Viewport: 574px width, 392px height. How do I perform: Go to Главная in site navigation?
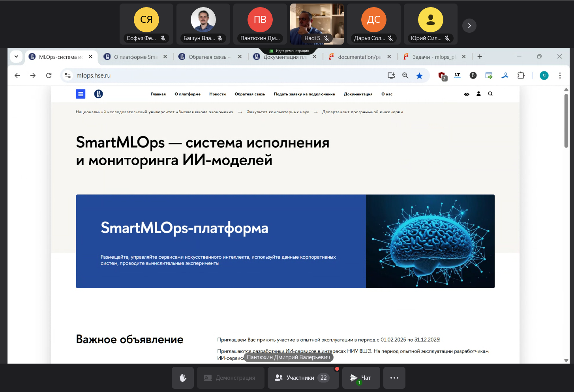pos(158,94)
